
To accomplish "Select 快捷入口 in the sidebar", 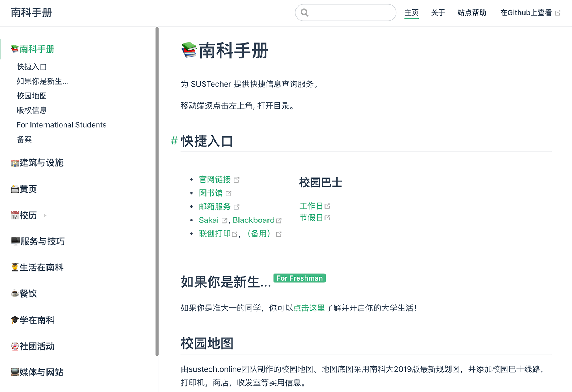I will 32,67.
